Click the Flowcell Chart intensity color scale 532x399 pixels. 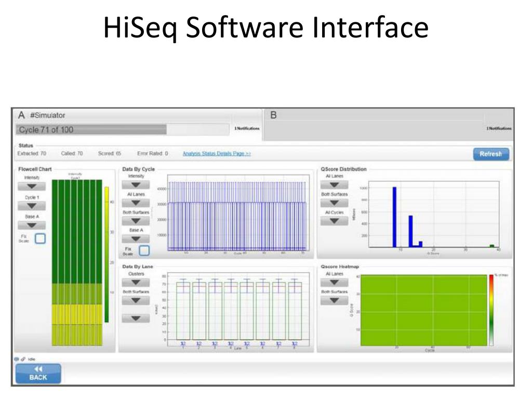pos(107,255)
